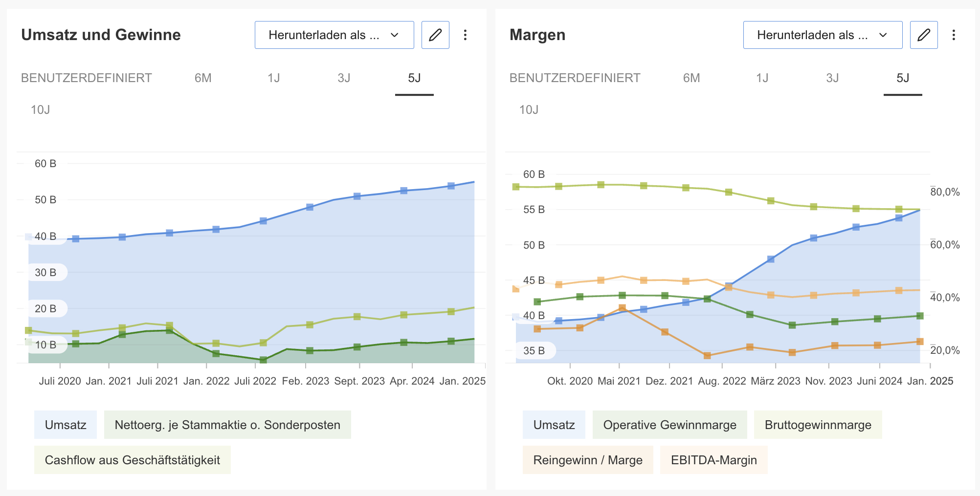Click the 'Umsatz und Gewinne' title
The height and width of the screenshot is (496, 980).
pyautogui.click(x=101, y=35)
